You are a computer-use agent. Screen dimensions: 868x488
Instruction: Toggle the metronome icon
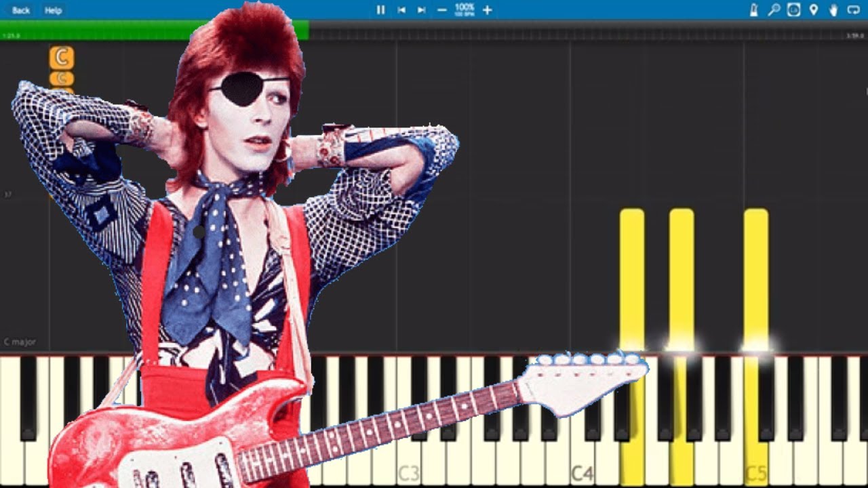754,10
